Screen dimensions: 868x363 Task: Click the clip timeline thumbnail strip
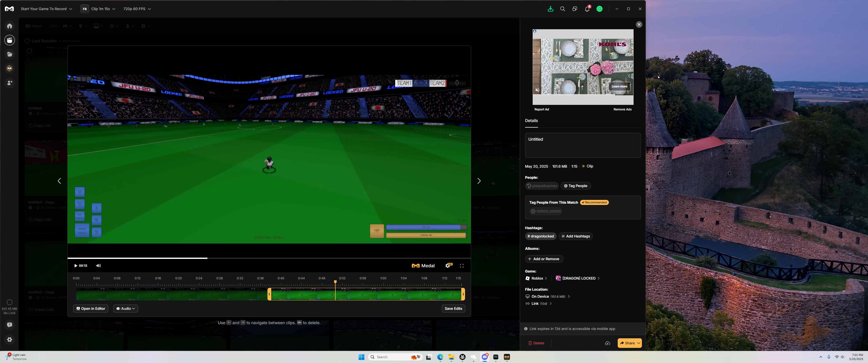pyautogui.click(x=269, y=294)
